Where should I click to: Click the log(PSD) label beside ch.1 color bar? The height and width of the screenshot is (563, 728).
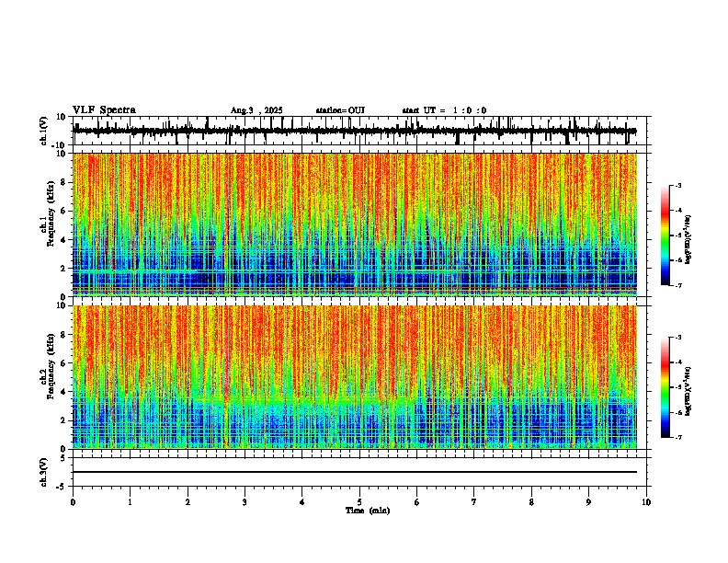pos(688,239)
